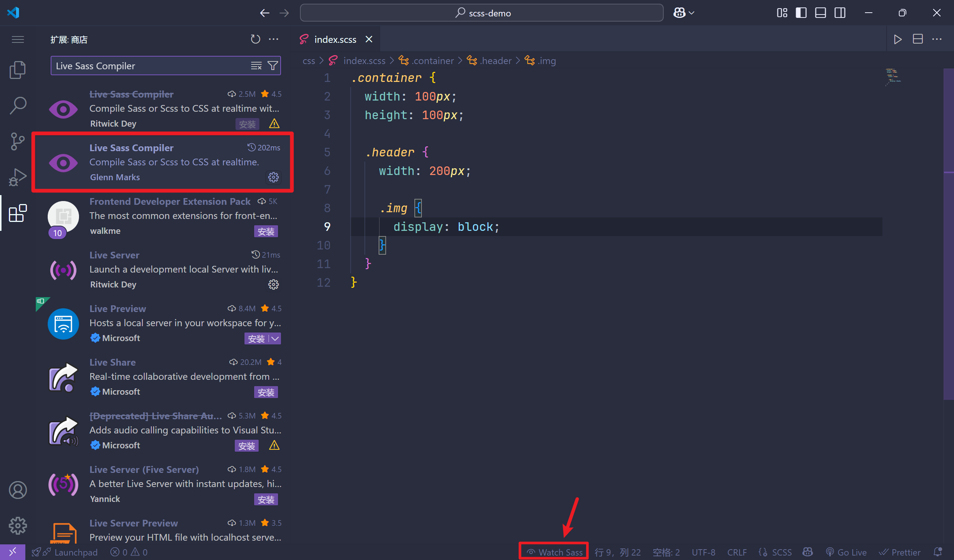This screenshot has height=560, width=954.
Task: Open the Accounts menu
Action: point(18,490)
